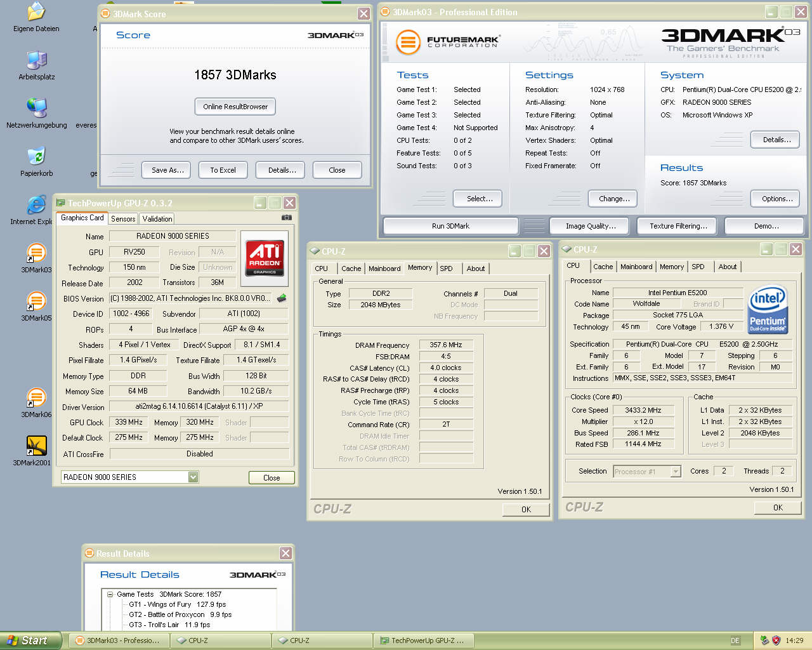The width and height of the screenshot is (812, 650).
Task: Click Demo button in 3DMark03
Action: click(764, 226)
